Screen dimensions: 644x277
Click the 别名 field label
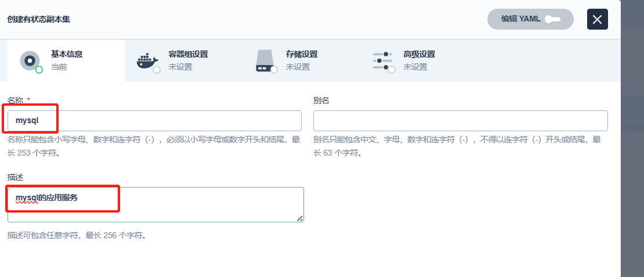(321, 100)
